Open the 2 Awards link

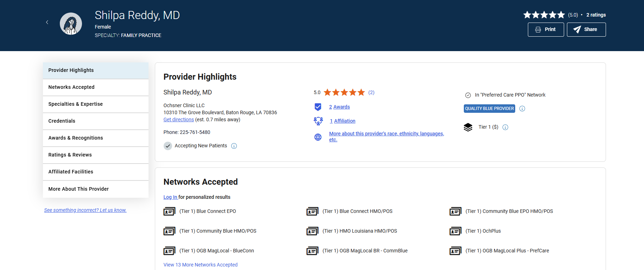pyautogui.click(x=339, y=107)
